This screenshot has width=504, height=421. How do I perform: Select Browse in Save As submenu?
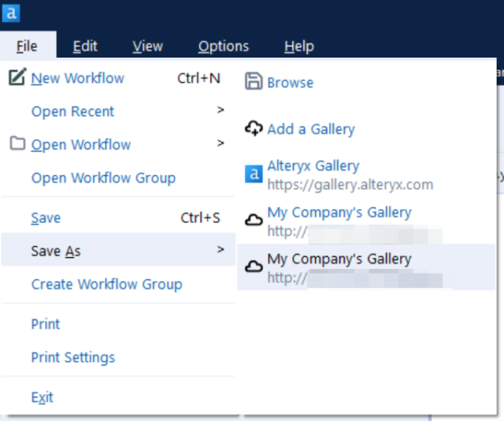click(366, 83)
